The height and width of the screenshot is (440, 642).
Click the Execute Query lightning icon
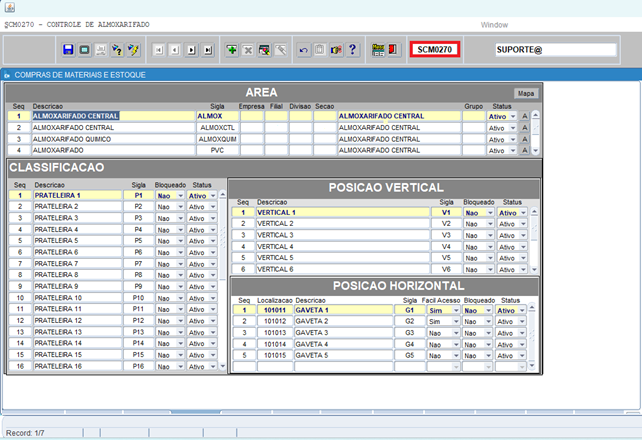click(133, 50)
